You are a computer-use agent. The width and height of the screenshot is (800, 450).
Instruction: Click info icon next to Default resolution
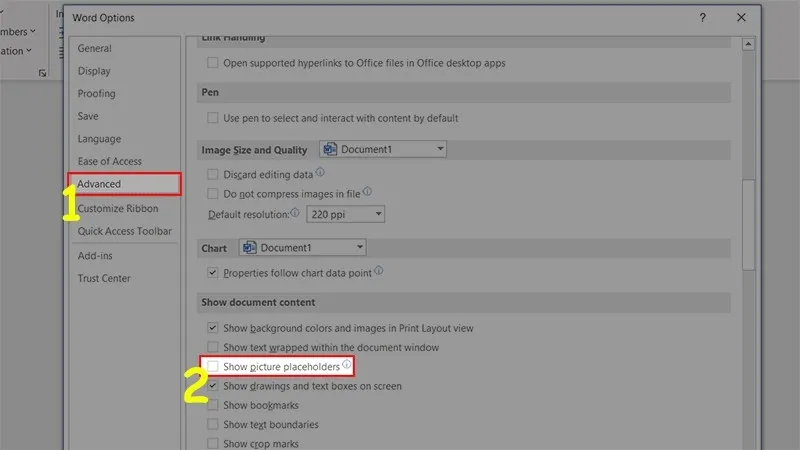click(295, 214)
